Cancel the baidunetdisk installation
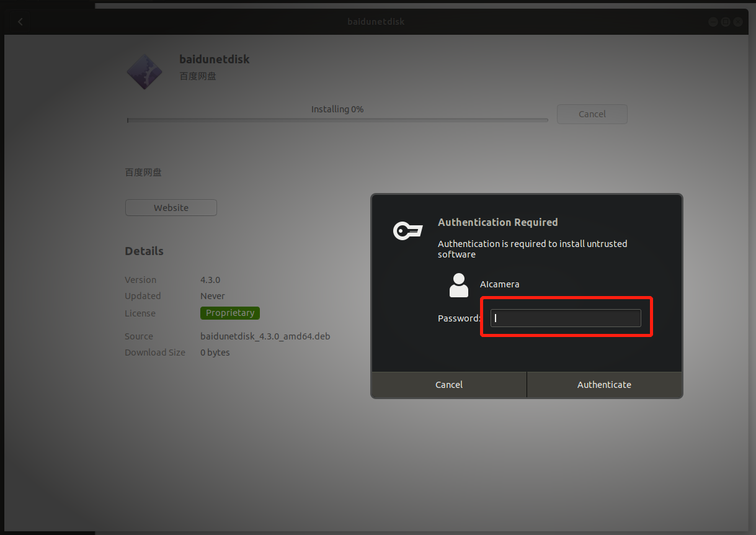The width and height of the screenshot is (756, 535). point(592,114)
